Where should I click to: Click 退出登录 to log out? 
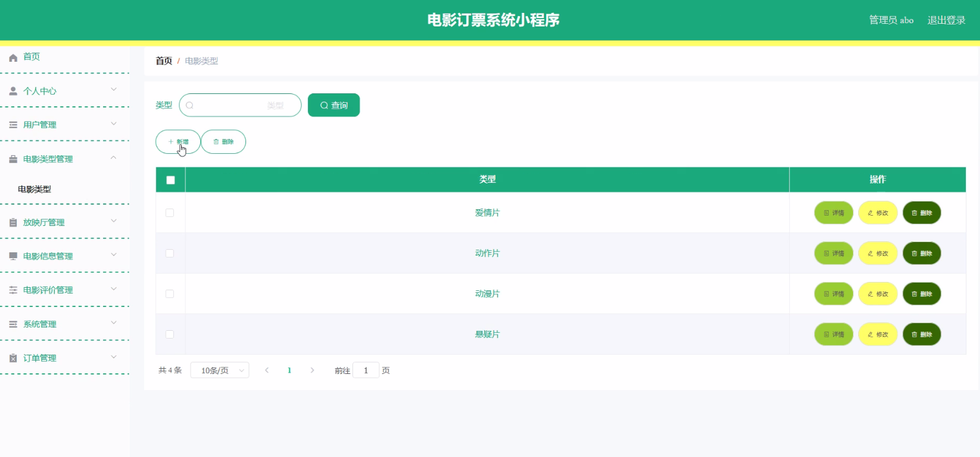[945, 20]
